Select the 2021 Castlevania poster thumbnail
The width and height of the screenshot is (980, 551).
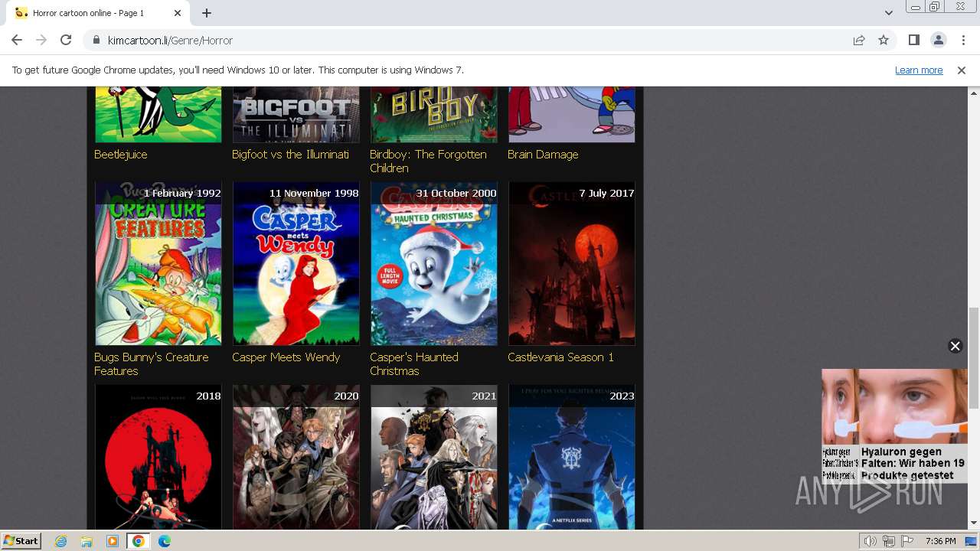click(x=434, y=457)
